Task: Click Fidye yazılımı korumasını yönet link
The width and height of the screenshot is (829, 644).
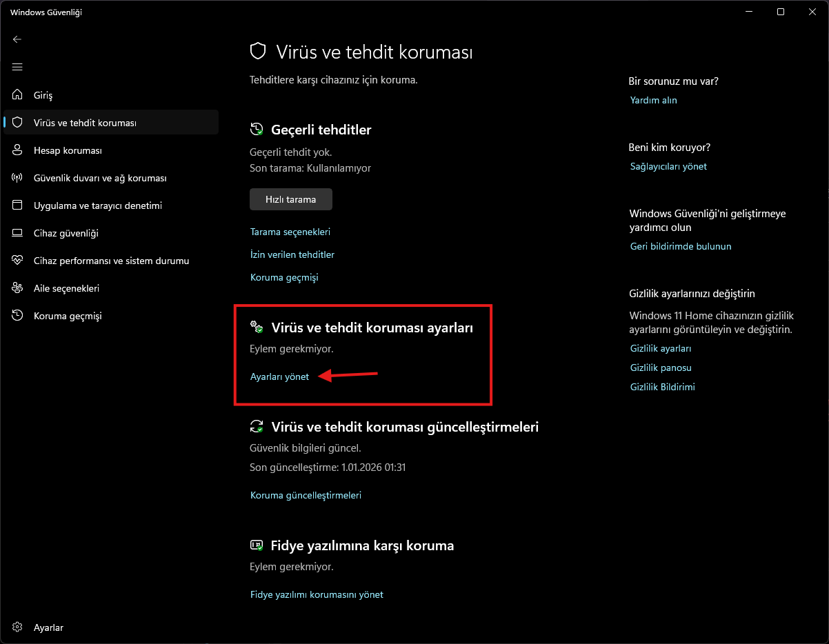Action: coord(317,594)
